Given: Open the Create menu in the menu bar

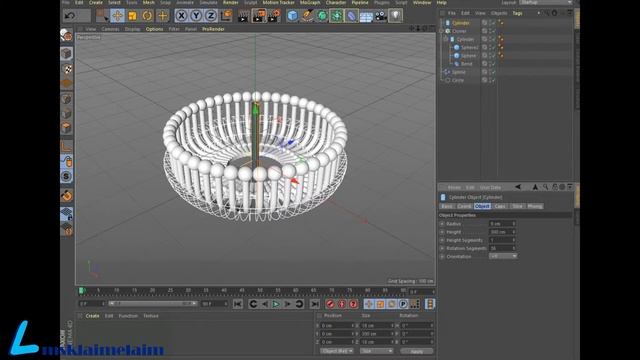Looking at the screenshot, I should click(x=96, y=2).
